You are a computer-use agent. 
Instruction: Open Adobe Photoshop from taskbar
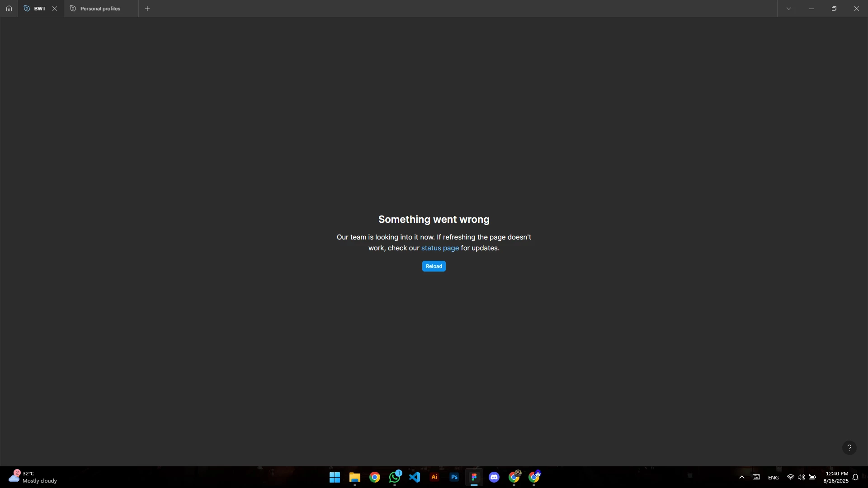[454, 477]
